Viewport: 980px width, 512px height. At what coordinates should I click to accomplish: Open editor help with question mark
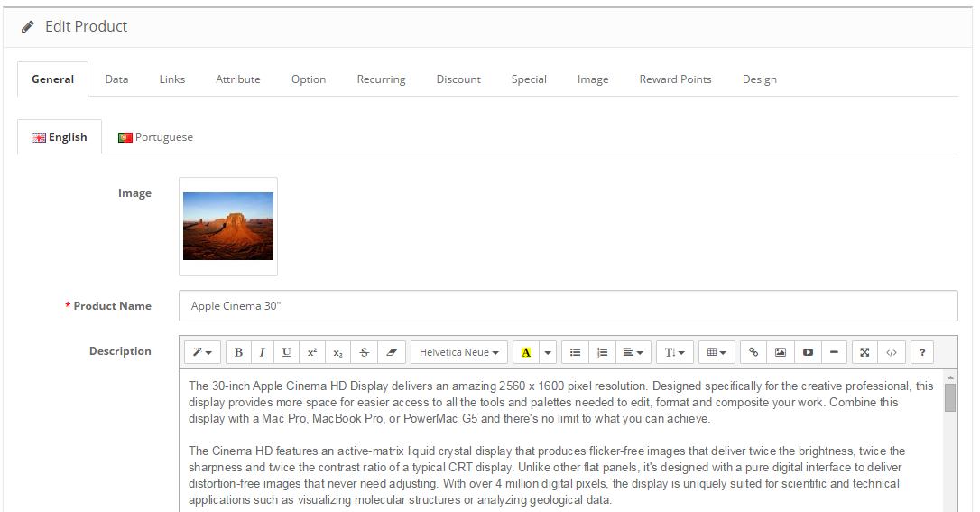(922, 352)
